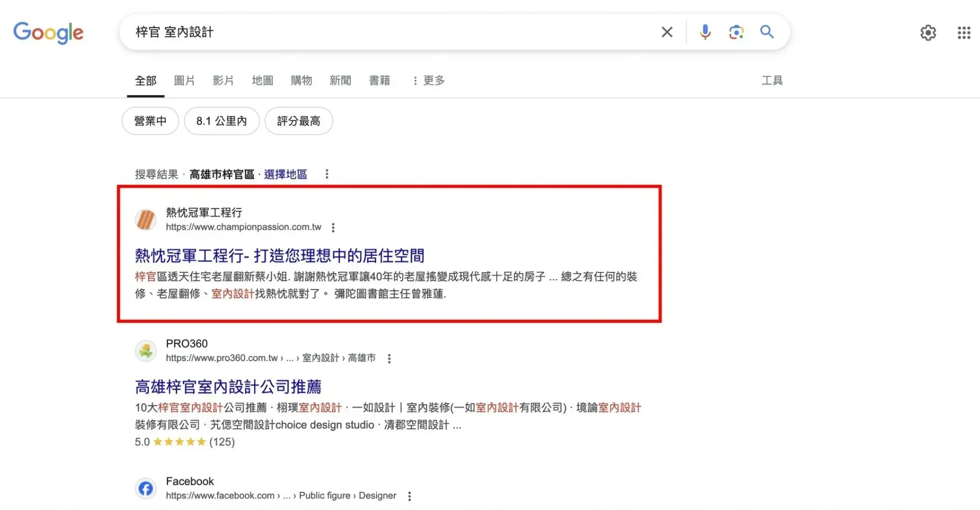The height and width of the screenshot is (510, 980).
Task: Go to the 新聞 tab
Action: 340,81
